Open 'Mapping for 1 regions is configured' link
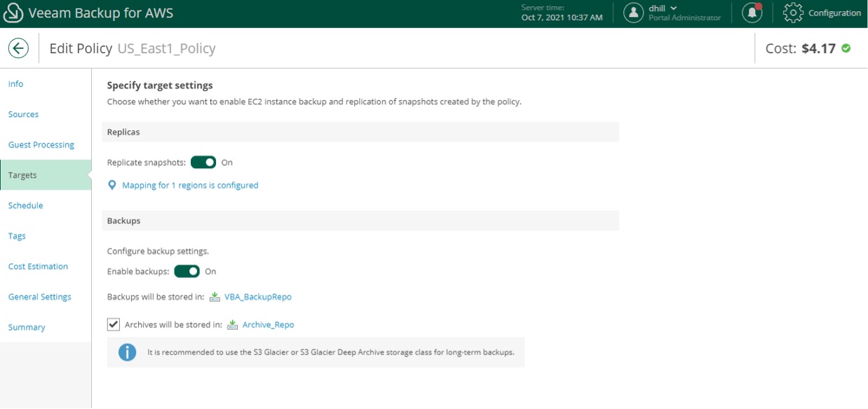This screenshot has width=868, height=409. [190, 186]
